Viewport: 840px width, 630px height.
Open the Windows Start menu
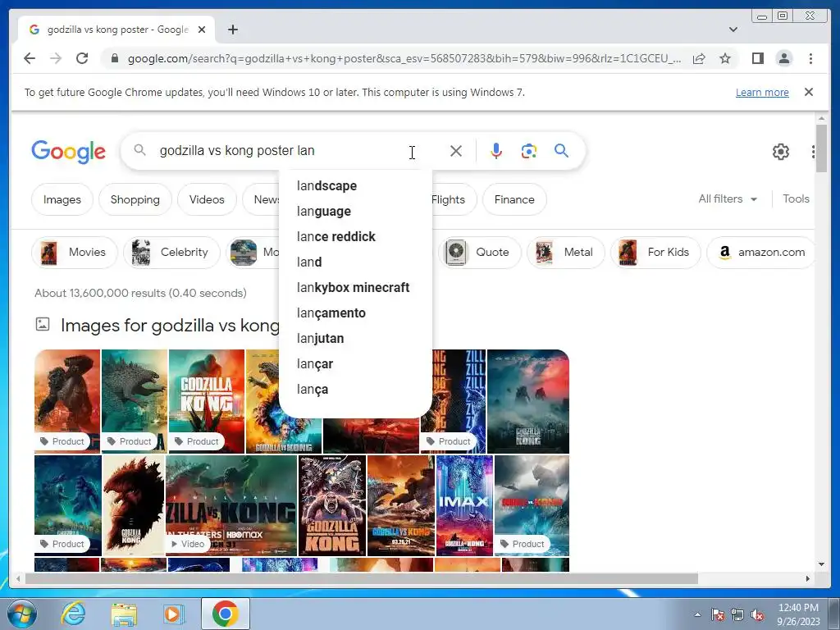point(21,614)
